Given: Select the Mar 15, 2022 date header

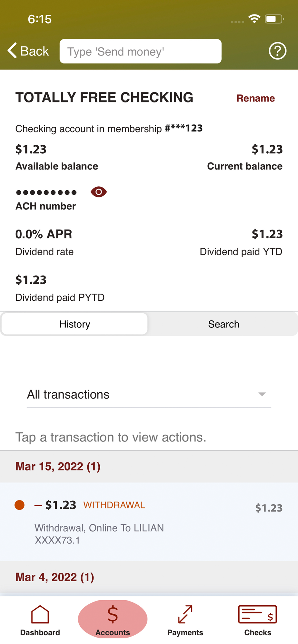Looking at the screenshot, I should click(149, 466).
